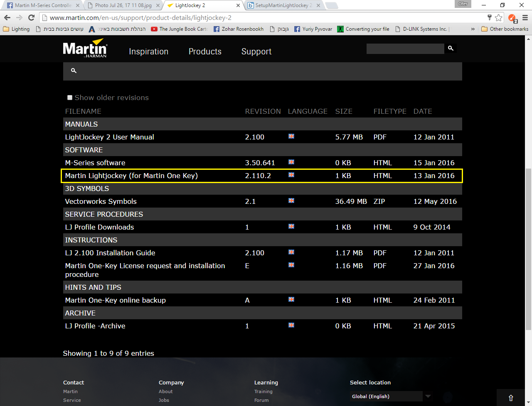Click the Ofer profile button in title bar
Image resolution: width=532 pixels, height=406 pixels.
(x=463, y=4)
